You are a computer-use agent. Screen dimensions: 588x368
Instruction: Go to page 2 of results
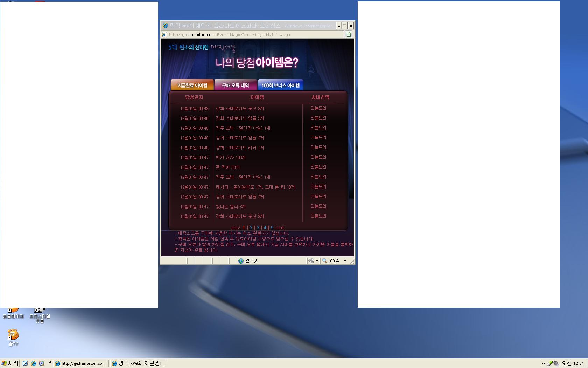tap(251, 227)
